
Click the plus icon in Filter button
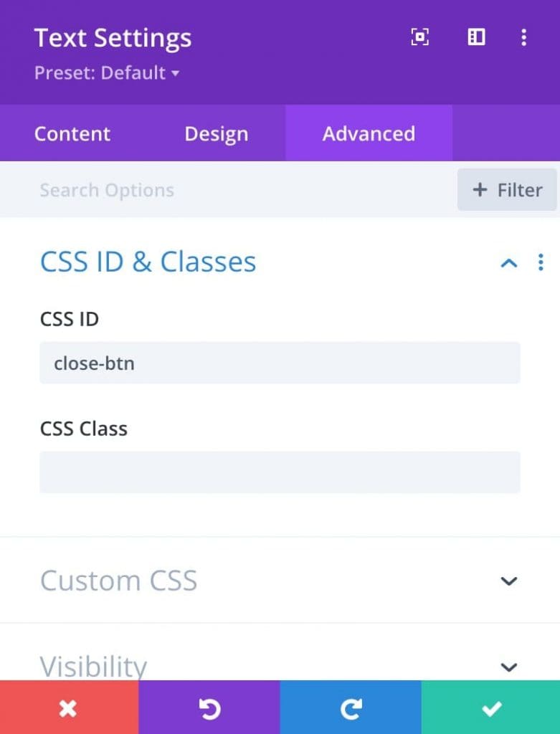click(480, 190)
